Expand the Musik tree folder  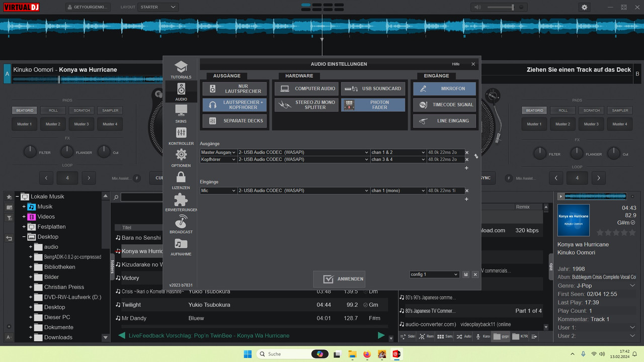pyautogui.click(x=24, y=207)
